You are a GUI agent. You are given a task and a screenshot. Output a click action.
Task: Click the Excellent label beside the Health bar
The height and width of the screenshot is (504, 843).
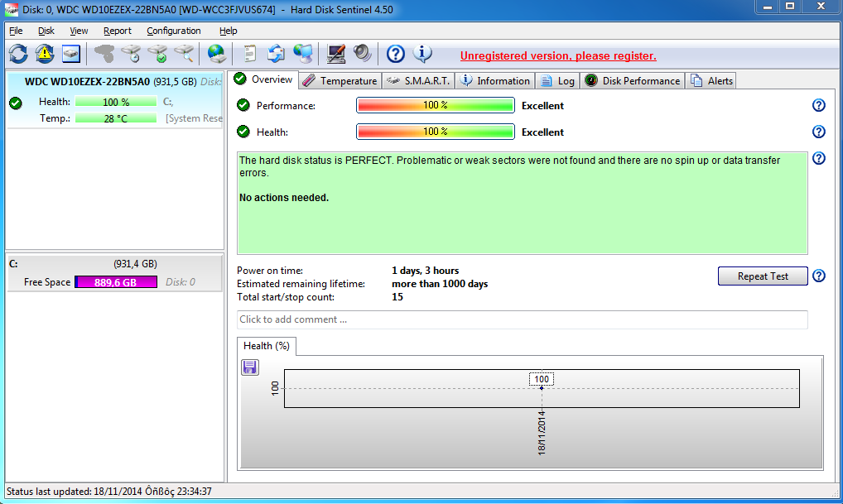[x=542, y=132]
